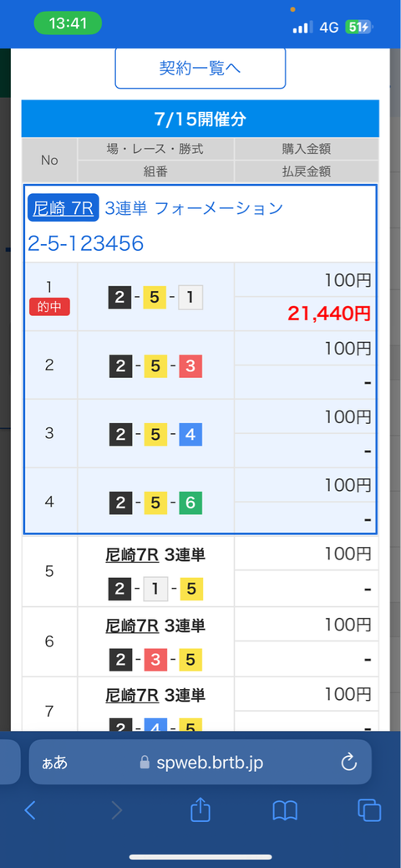Tap the lock icon in address bar

(145, 763)
